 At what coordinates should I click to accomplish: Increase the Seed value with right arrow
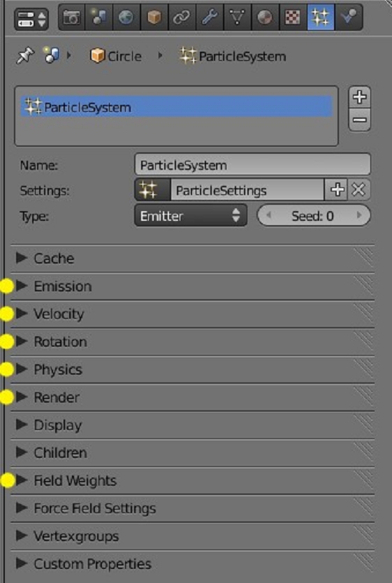point(359,215)
